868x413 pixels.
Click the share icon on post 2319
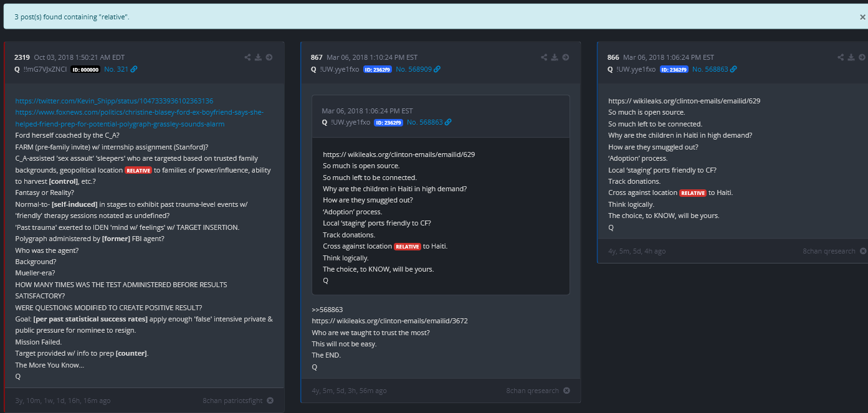247,57
